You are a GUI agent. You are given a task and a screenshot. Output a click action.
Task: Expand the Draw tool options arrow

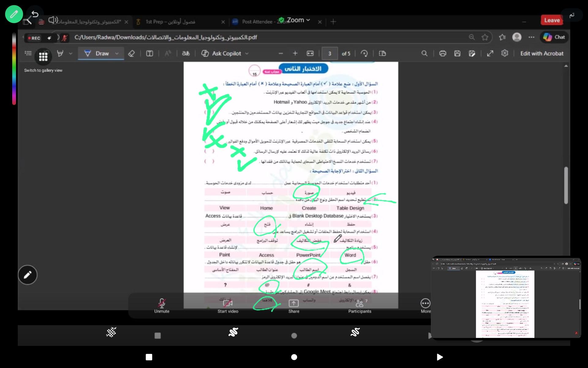117,53
